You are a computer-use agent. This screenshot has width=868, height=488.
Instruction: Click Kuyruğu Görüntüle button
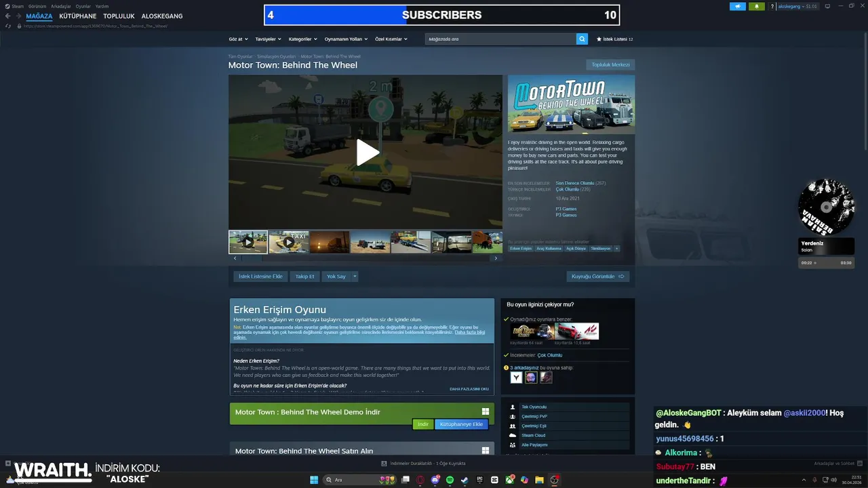598,277
